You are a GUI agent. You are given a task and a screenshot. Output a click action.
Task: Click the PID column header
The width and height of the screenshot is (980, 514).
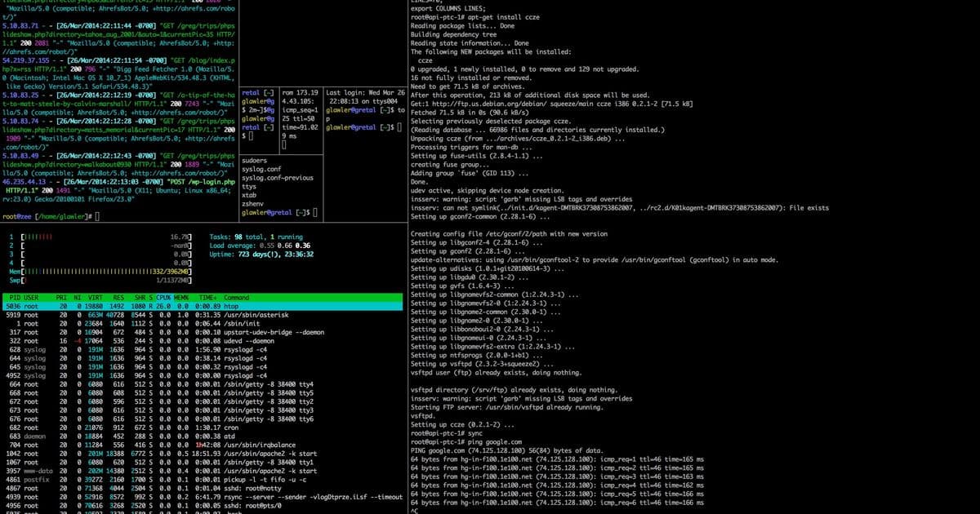[15, 297]
